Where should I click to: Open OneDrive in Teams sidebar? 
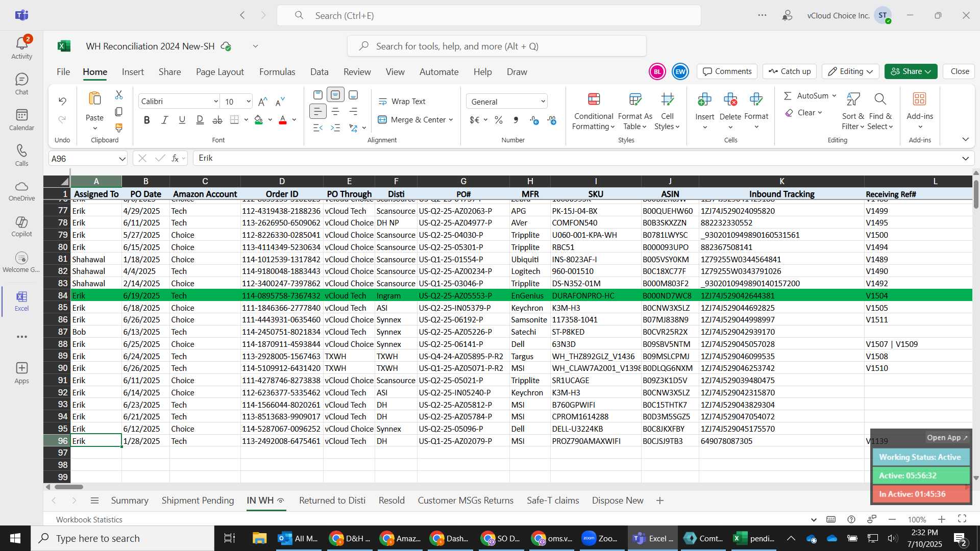(21, 191)
